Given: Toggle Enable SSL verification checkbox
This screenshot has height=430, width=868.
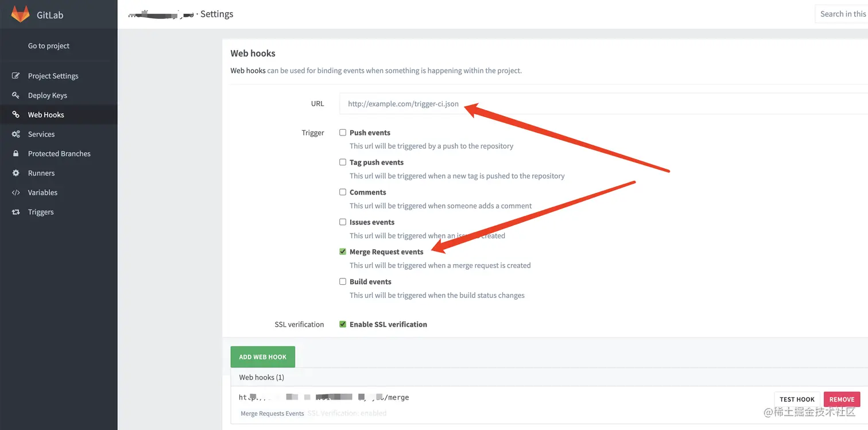Looking at the screenshot, I should (x=343, y=324).
